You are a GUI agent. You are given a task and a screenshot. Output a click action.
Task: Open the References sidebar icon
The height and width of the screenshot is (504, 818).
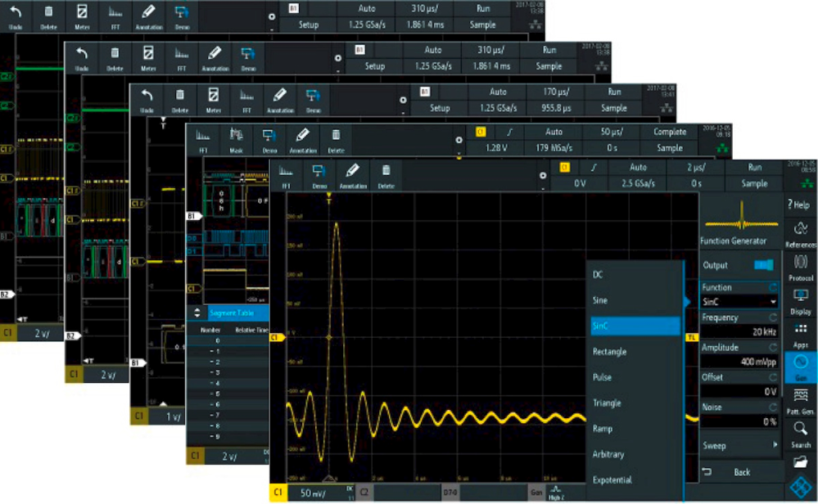801,234
